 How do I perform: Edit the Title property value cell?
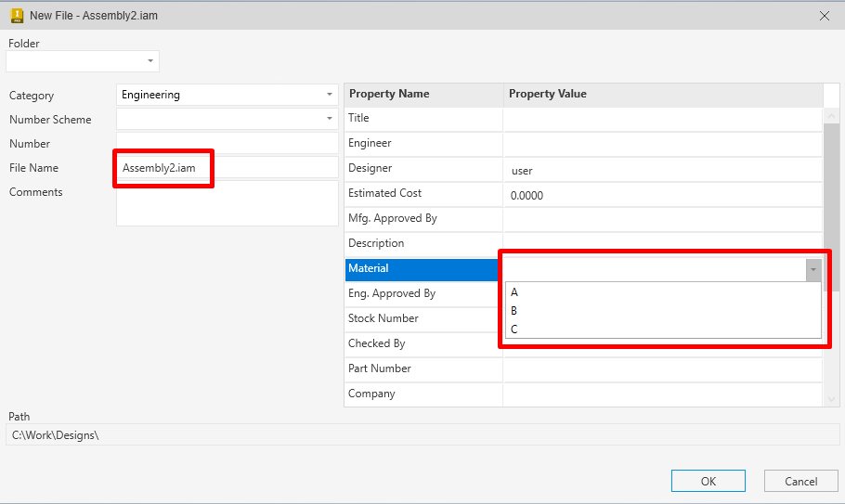(662, 119)
